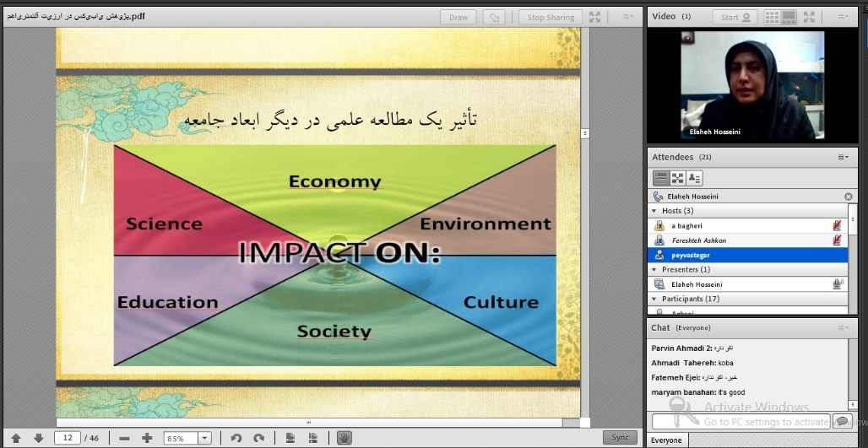The height and width of the screenshot is (448, 868).
Task: Click host icon beside Fereshteh Ashkan
Action: coord(659,240)
